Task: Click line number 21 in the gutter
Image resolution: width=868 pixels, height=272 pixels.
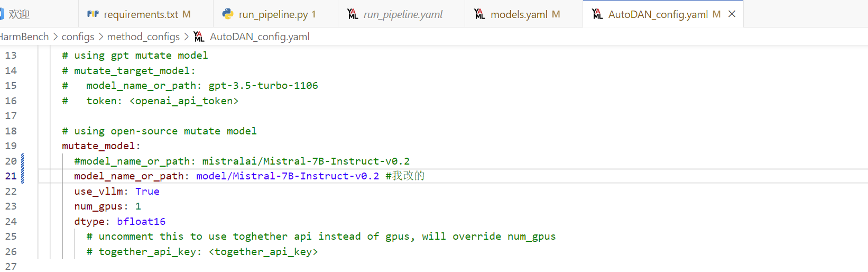Action: (11, 176)
